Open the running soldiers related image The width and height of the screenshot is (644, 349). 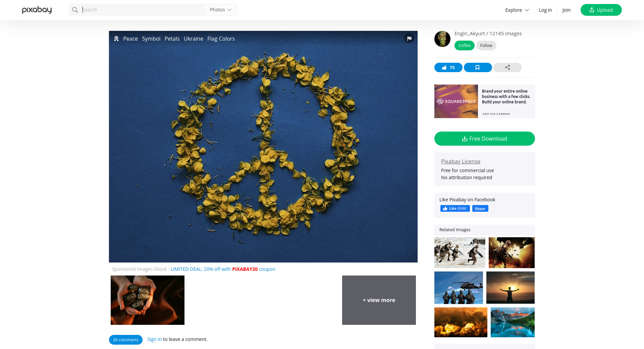tap(460, 253)
